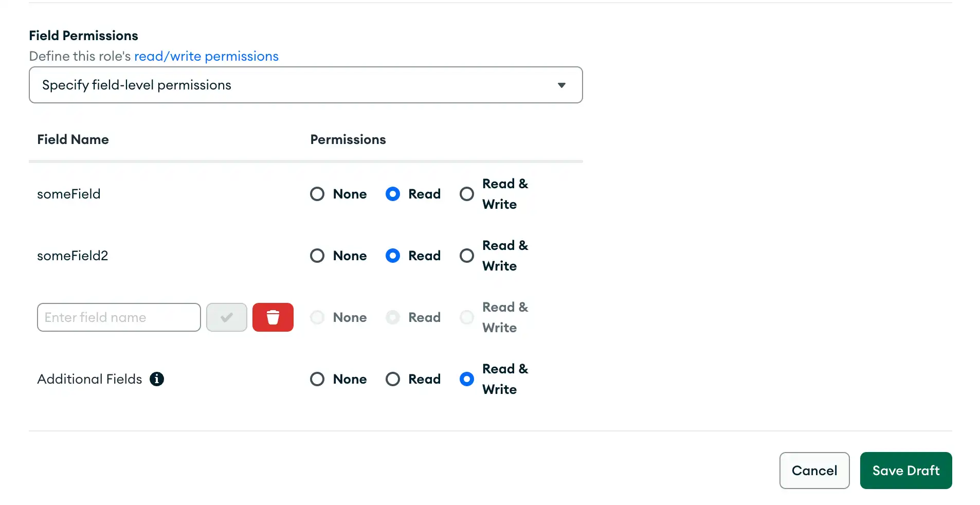Open the read/write permissions link
This screenshot has height=505, width=980.
[206, 56]
